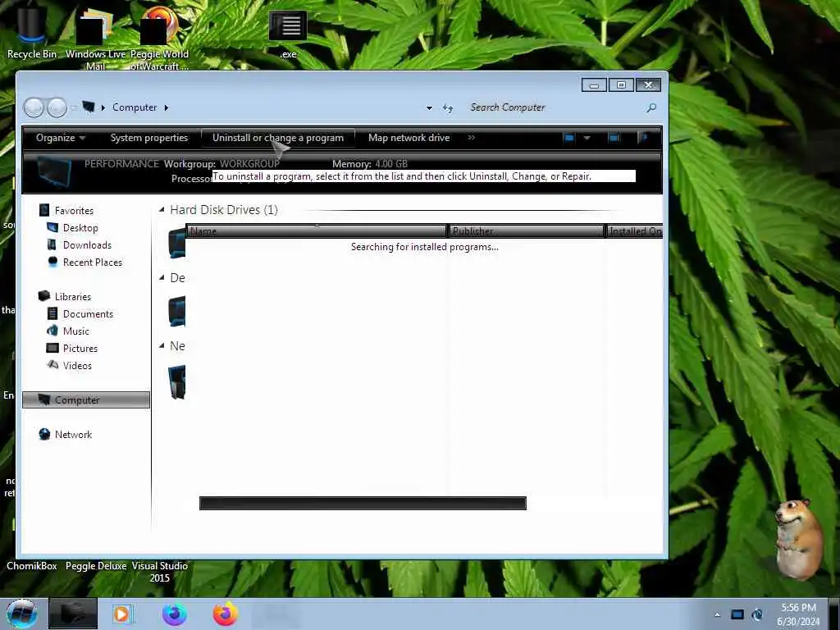
Task: Open the view options dropdown arrow
Action: 587,138
